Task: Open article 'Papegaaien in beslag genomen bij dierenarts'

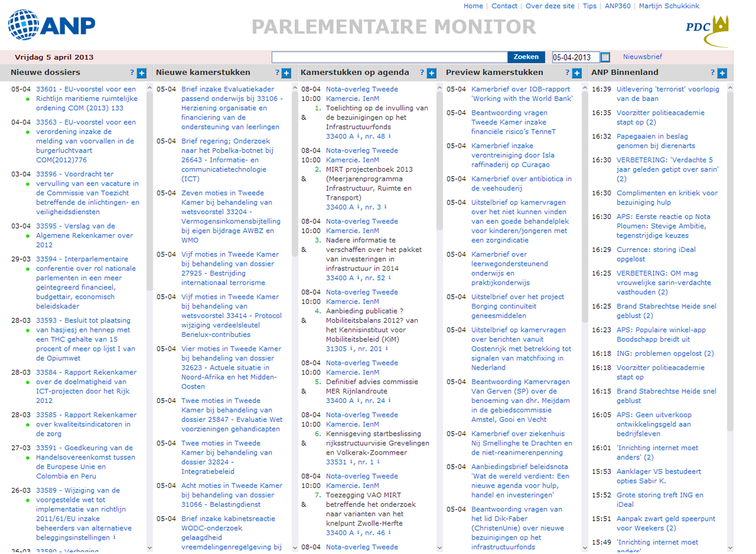Action: pyautogui.click(x=652, y=141)
